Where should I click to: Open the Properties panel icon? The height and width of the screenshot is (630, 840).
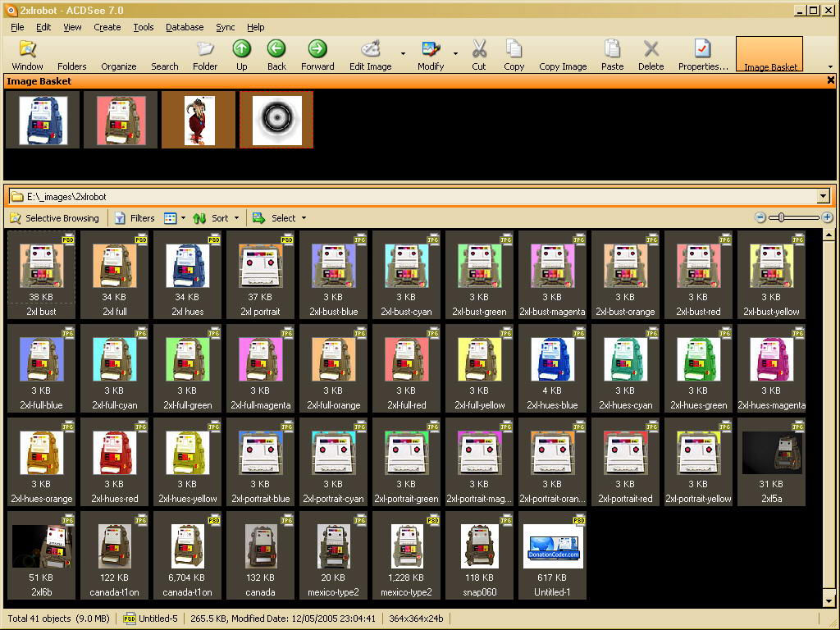(x=702, y=49)
